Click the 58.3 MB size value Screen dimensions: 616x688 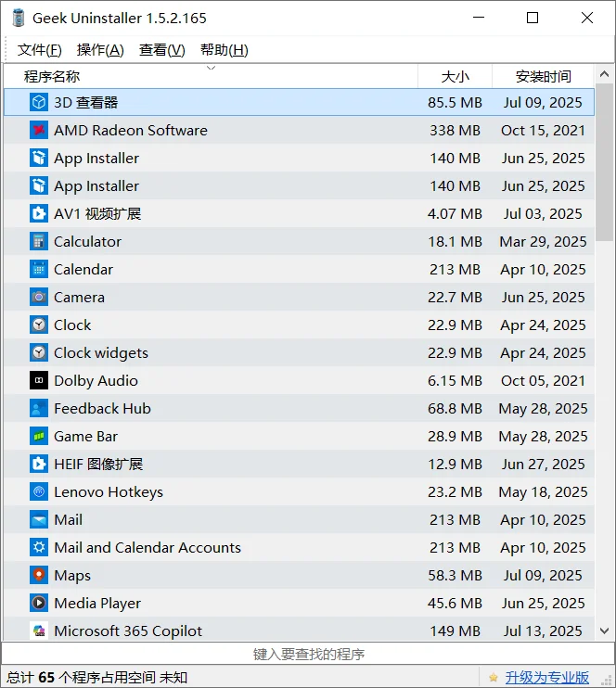click(455, 575)
